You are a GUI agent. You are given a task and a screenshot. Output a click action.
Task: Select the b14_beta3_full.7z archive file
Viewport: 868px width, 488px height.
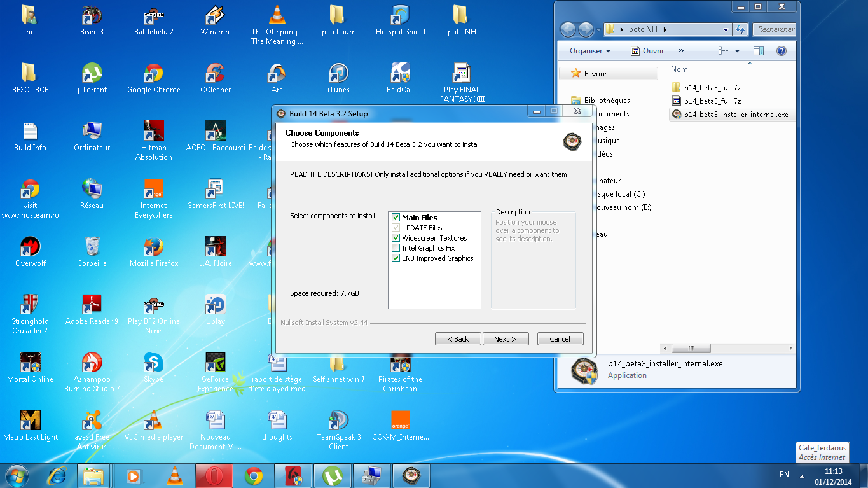706,101
